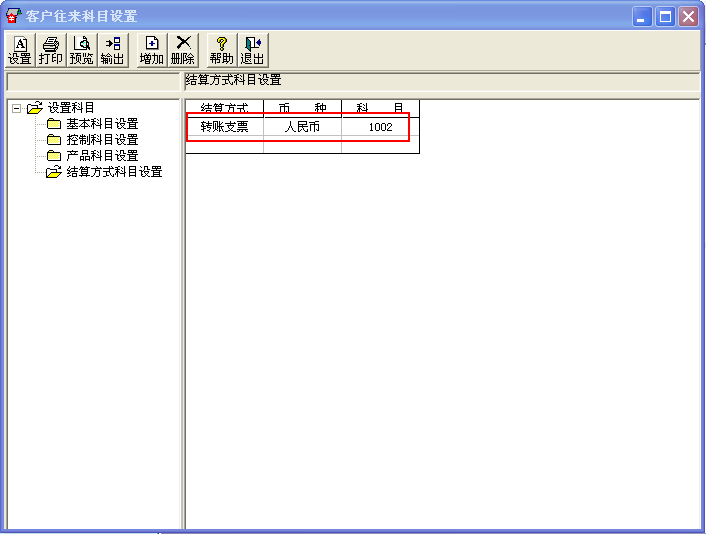Maximize the 客户往来科目设置 window

tap(665, 17)
